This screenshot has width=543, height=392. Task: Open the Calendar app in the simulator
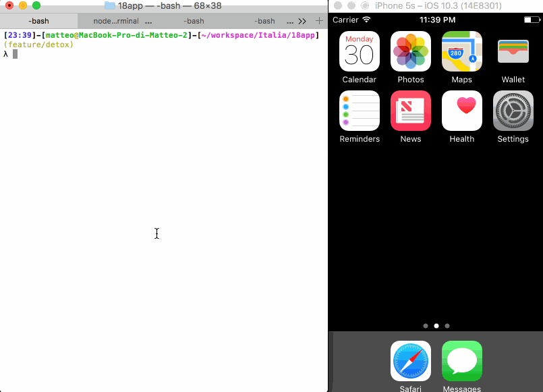tap(359, 51)
